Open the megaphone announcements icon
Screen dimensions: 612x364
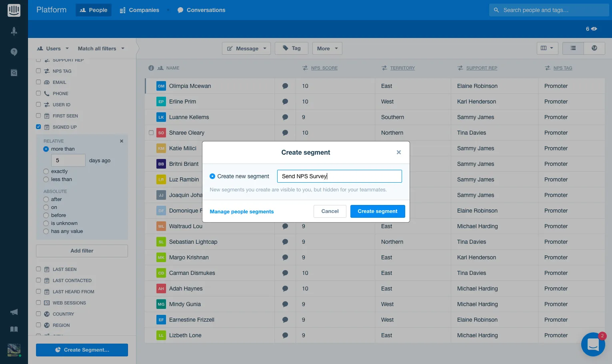point(14,312)
